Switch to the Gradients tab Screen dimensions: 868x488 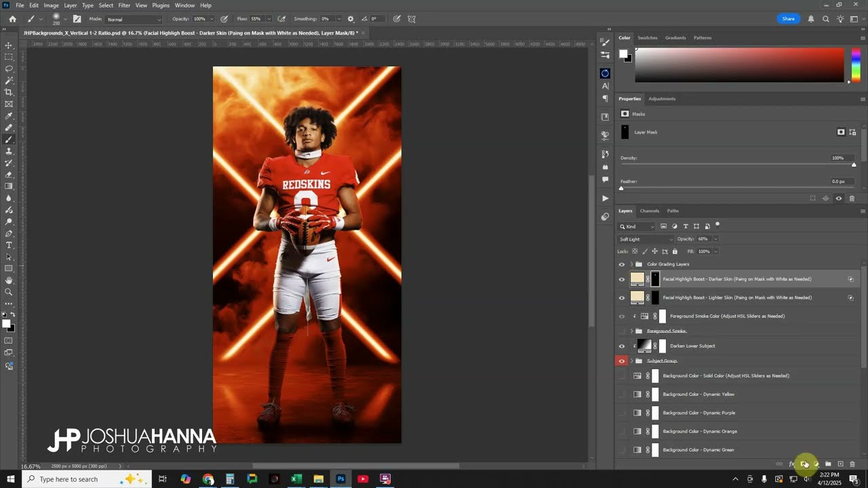675,38
